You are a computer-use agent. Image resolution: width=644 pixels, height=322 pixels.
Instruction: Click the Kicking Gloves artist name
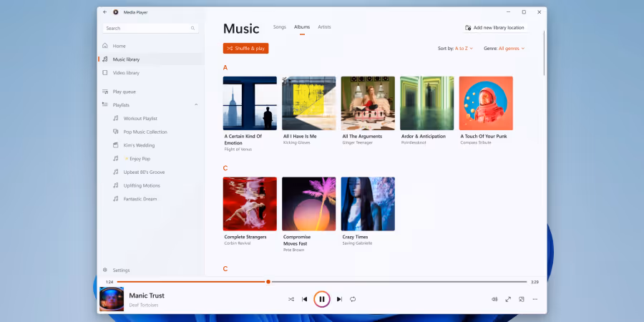pyautogui.click(x=297, y=143)
